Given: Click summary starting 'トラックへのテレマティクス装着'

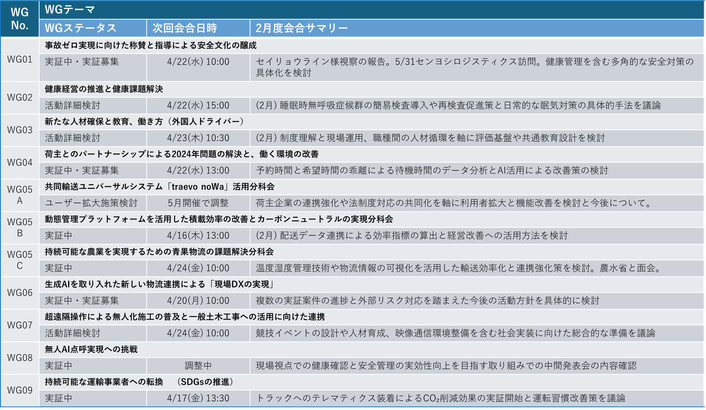Looking at the screenshot, I should (440, 398).
